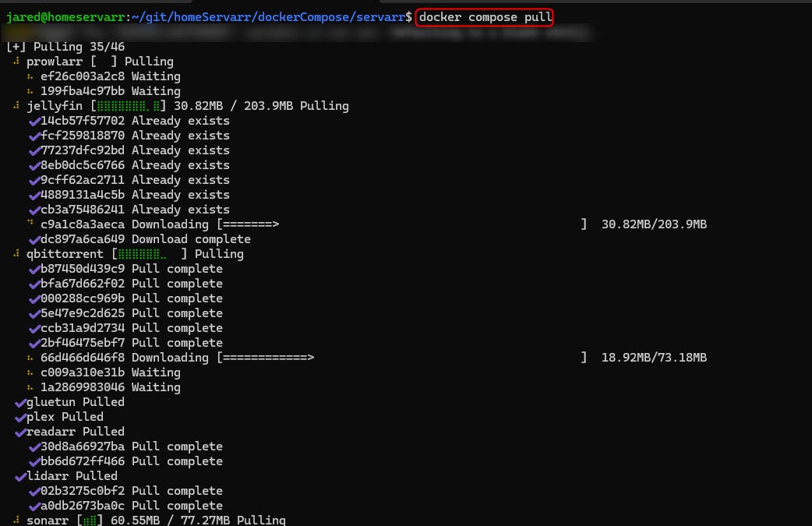Click sonarr '60.55MB / 77.27MB Pulling' text

coord(198,520)
